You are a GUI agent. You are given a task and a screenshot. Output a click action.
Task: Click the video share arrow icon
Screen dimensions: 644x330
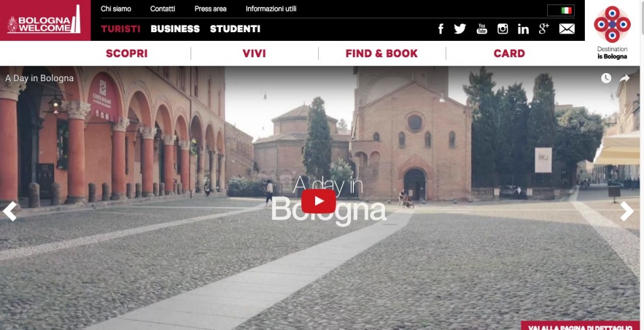[625, 78]
